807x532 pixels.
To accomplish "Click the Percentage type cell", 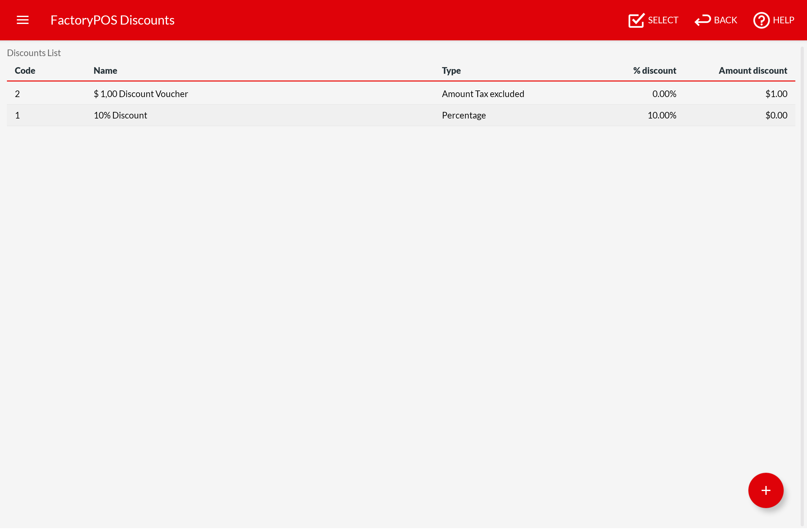I will pos(464,115).
